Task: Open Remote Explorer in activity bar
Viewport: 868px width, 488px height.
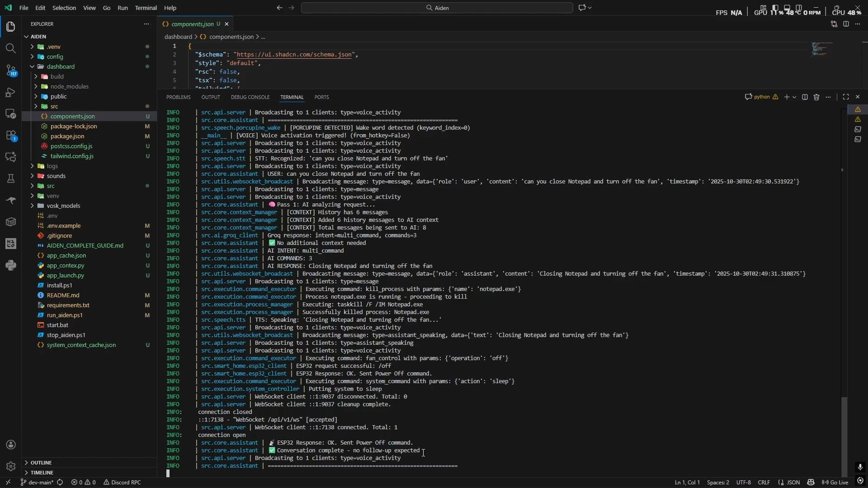Action: pos(11,114)
